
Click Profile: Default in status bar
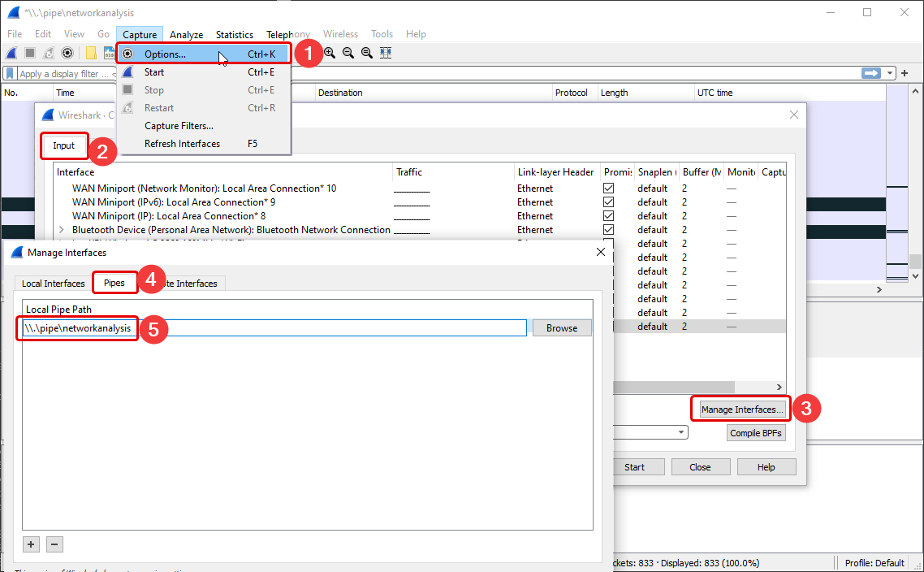(x=874, y=562)
